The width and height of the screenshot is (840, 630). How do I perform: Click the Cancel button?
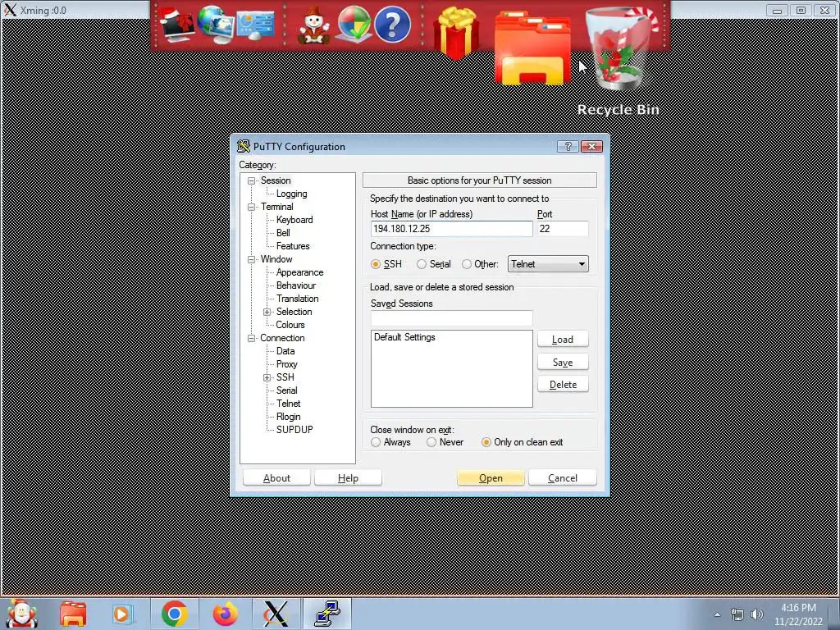(563, 478)
